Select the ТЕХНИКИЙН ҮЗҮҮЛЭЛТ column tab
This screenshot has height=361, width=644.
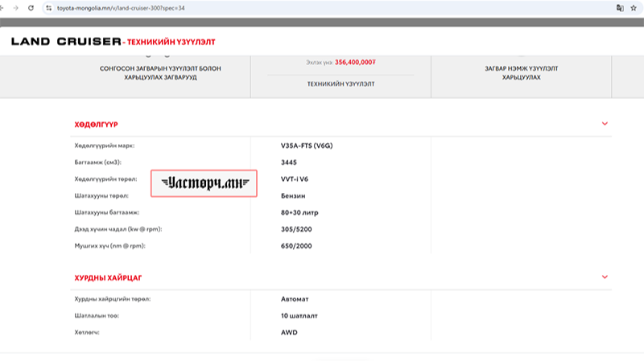(x=341, y=83)
